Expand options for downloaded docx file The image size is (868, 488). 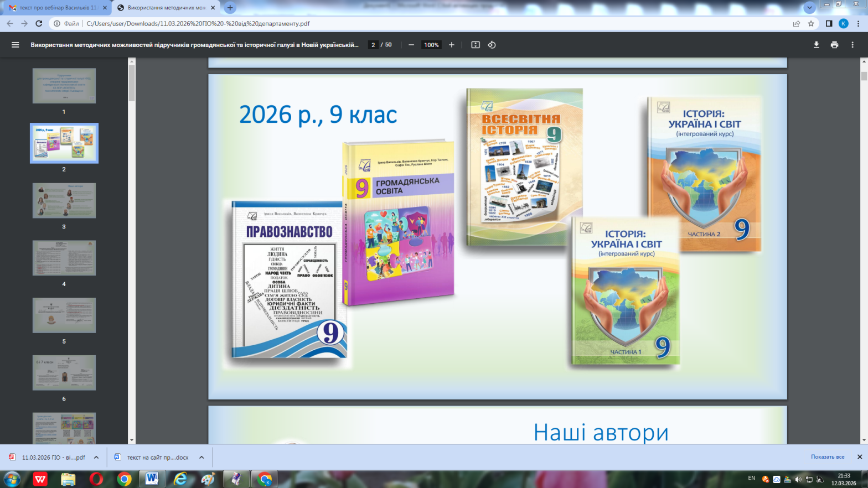[x=201, y=458]
